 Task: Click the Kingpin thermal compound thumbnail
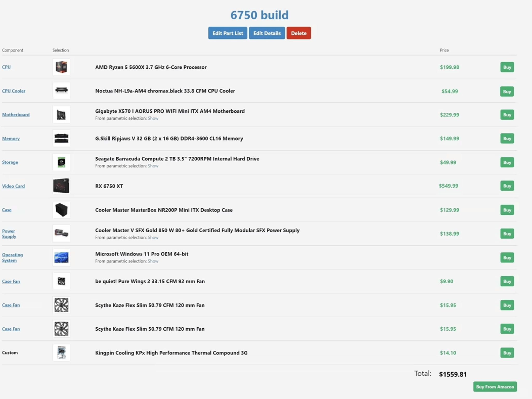click(x=61, y=353)
